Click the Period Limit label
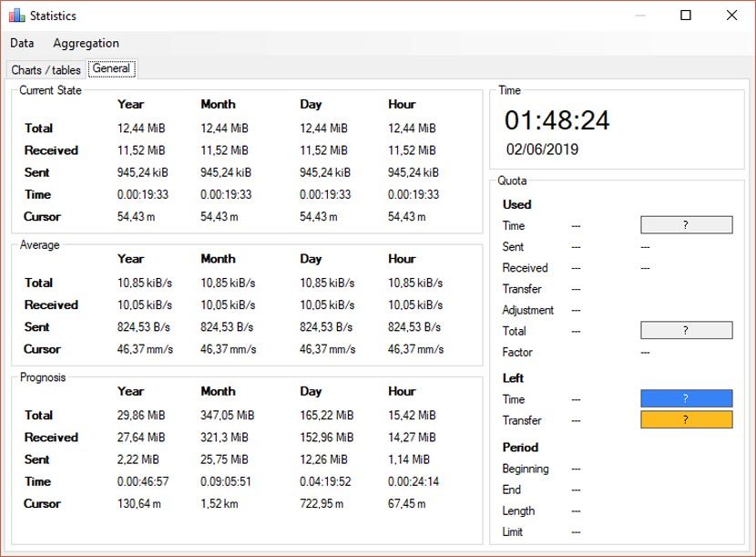 click(512, 531)
